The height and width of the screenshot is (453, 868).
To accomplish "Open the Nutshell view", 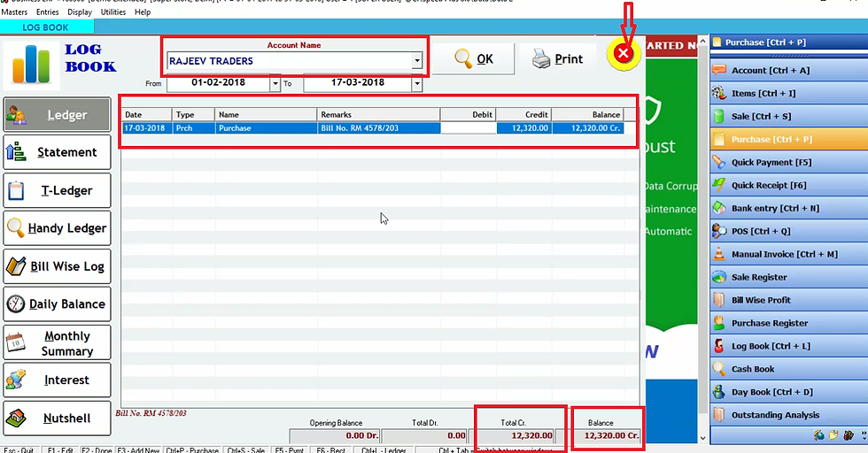I will tap(57, 418).
